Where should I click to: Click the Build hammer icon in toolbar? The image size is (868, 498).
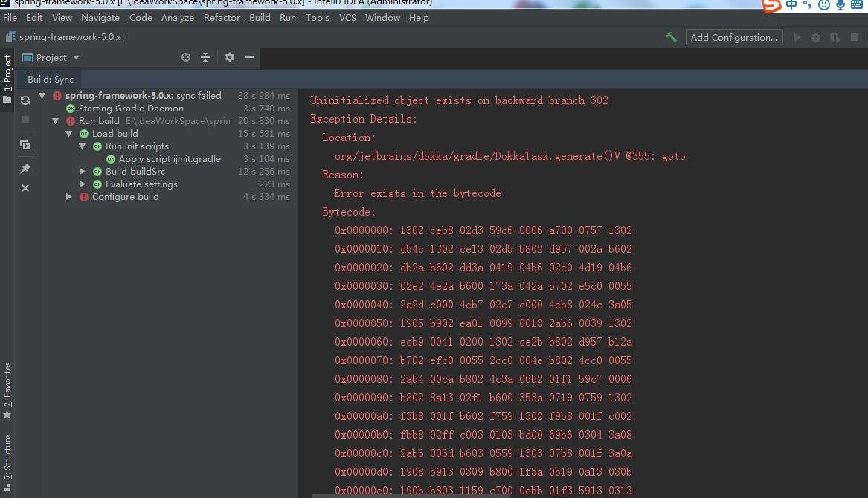click(x=671, y=37)
